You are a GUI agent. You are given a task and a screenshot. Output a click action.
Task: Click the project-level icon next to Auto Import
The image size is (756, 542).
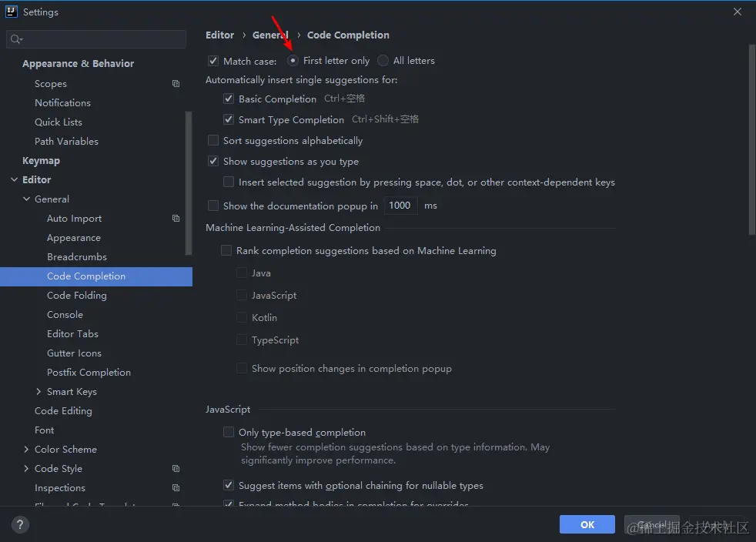[176, 219]
